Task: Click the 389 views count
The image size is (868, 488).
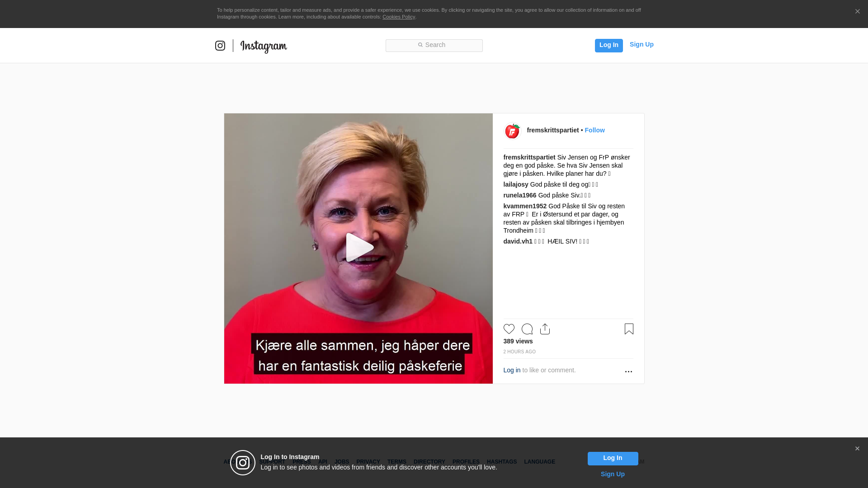Action: (518, 341)
